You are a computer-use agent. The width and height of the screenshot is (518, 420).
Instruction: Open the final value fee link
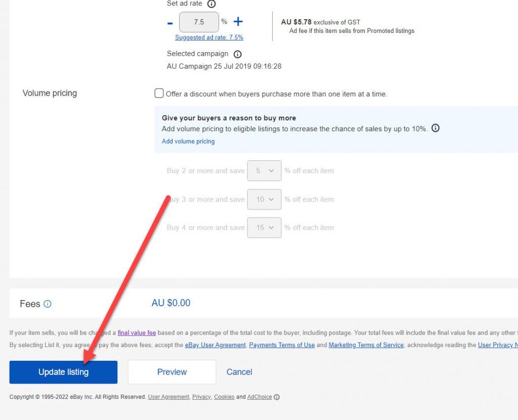[137, 333]
